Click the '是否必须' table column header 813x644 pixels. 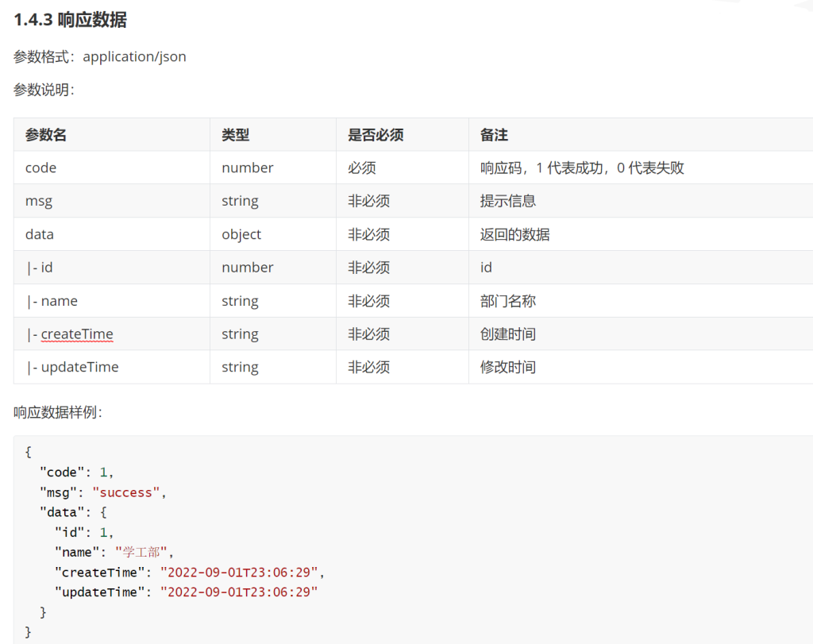point(376,135)
